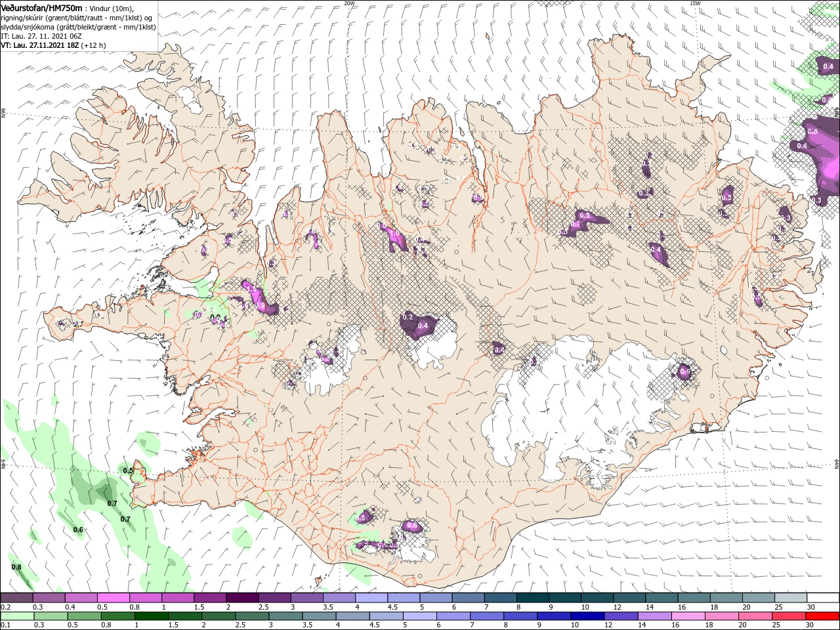The width and height of the screenshot is (840, 630).
Task: Pick the lower-row green swatch at 0.5
Action: click(84, 616)
